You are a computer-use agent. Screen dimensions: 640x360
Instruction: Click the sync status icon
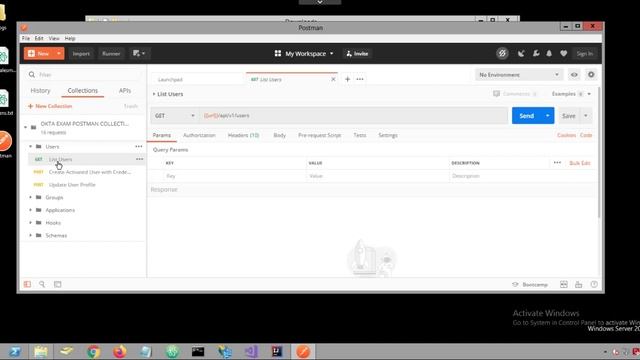point(502,53)
